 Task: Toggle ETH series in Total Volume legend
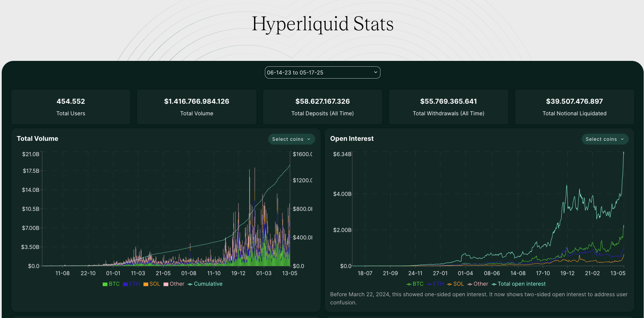[x=132, y=284]
